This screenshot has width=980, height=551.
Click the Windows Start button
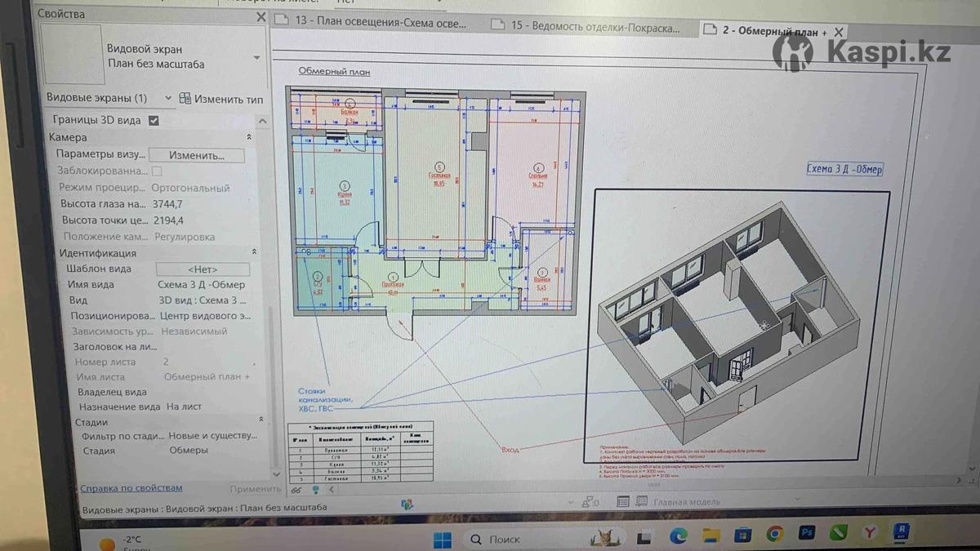(x=442, y=540)
